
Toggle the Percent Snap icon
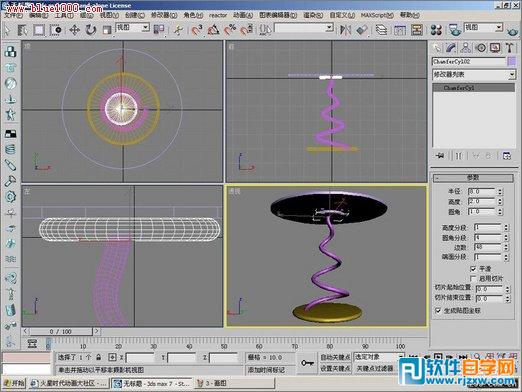[x=230, y=30]
